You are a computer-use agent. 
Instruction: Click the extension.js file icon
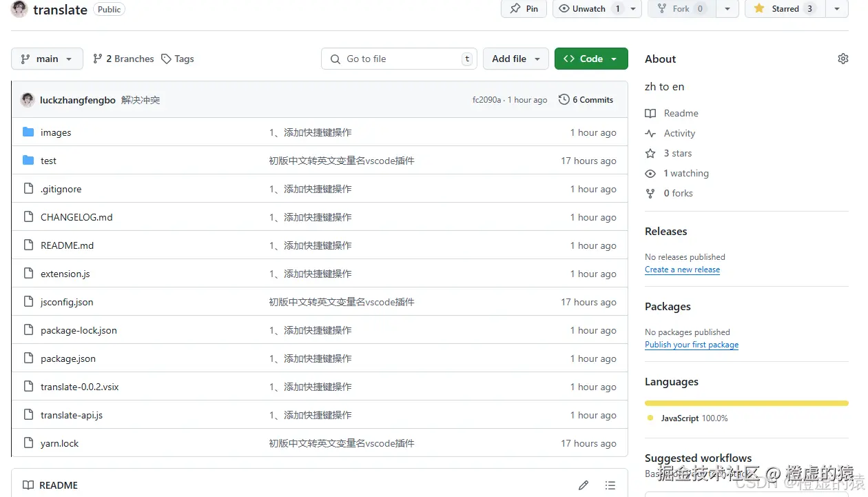[28, 274]
